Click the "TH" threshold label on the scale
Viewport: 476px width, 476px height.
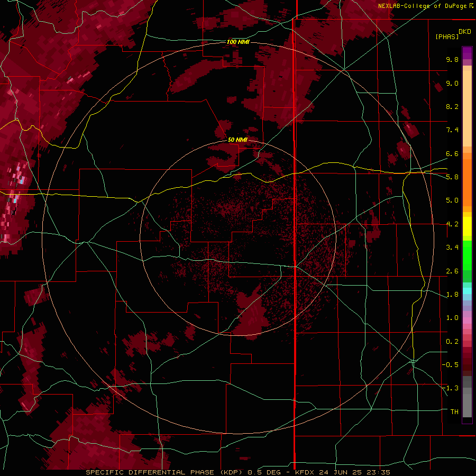click(x=454, y=412)
